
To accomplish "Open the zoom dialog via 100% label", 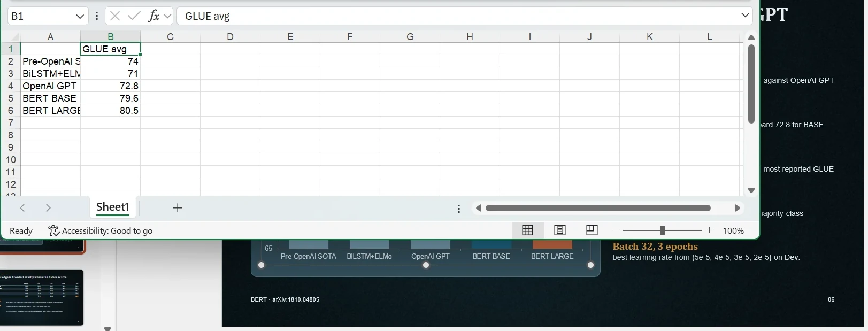I will pos(733,231).
